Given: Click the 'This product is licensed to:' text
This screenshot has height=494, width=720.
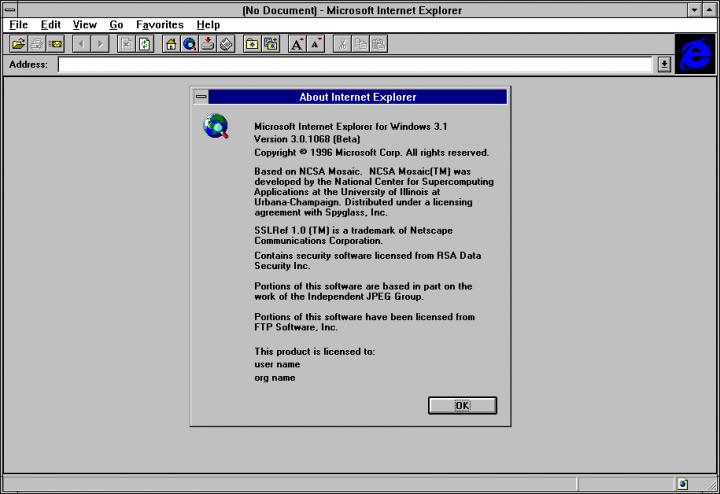Looking at the screenshot, I should pos(315,352).
